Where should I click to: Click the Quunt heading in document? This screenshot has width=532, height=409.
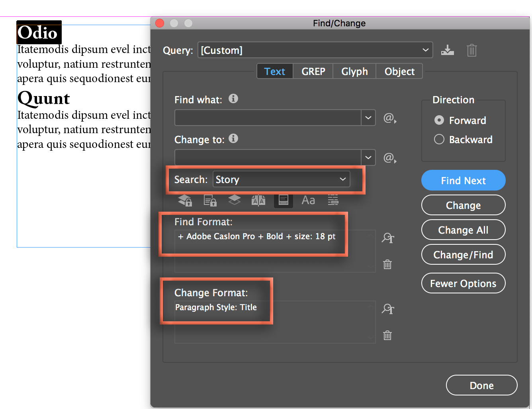pyautogui.click(x=44, y=98)
